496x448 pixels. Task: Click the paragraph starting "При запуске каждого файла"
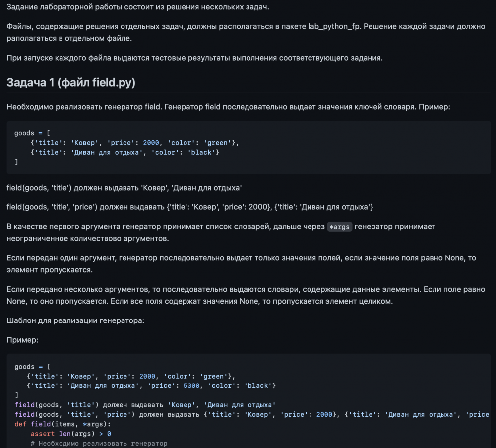click(x=194, y=58)
